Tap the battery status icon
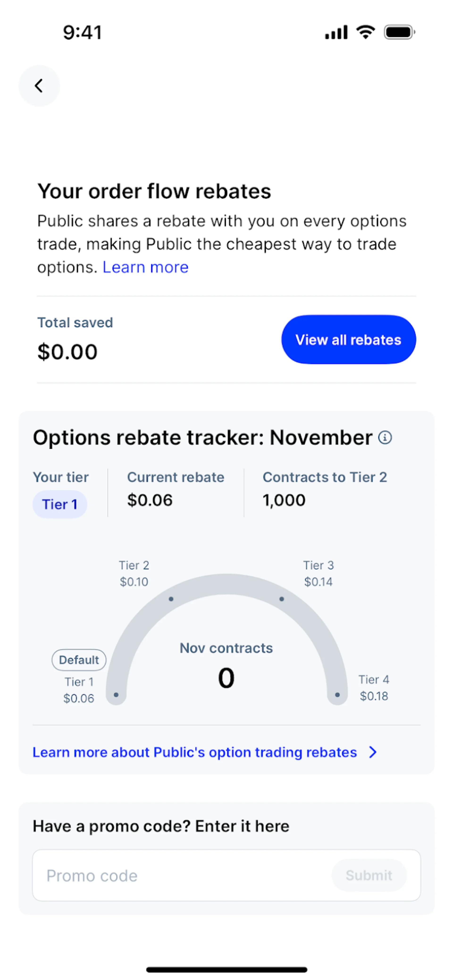Viewport: 453px width, 980px height. 399,32
